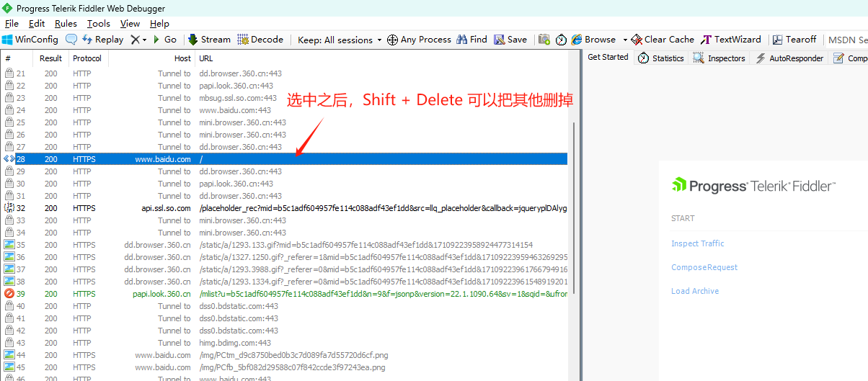The width and height of the screenshot is (868, 381).
Task: Replay the selected session
Action: tap(102, 40)
